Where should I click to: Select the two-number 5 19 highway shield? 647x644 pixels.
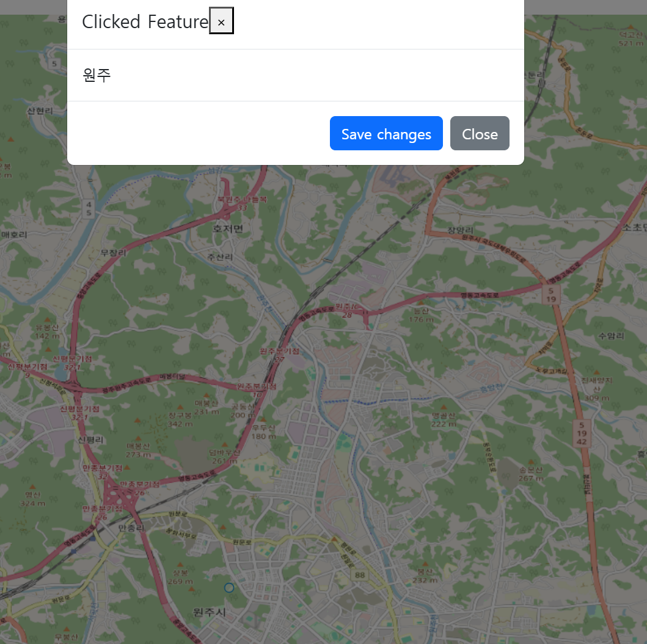(551, 295)
